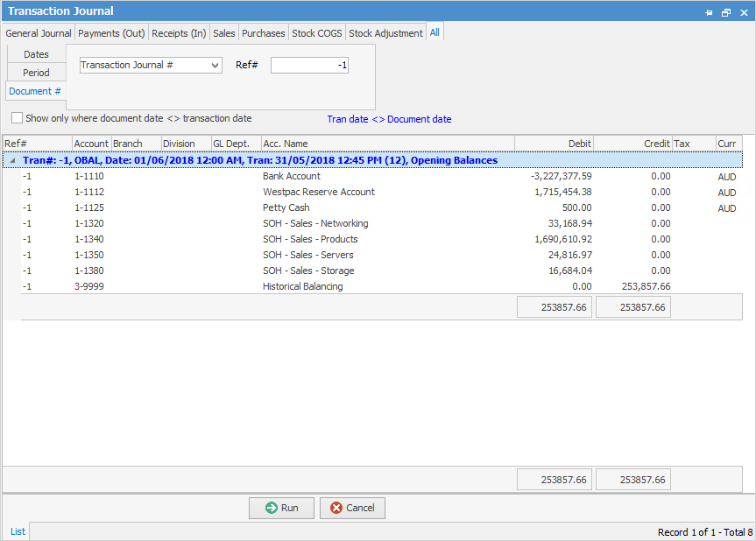This screenshot has height=541, width=756.
Task: Select the Westpac Reserve Account row
Action: 319,192
